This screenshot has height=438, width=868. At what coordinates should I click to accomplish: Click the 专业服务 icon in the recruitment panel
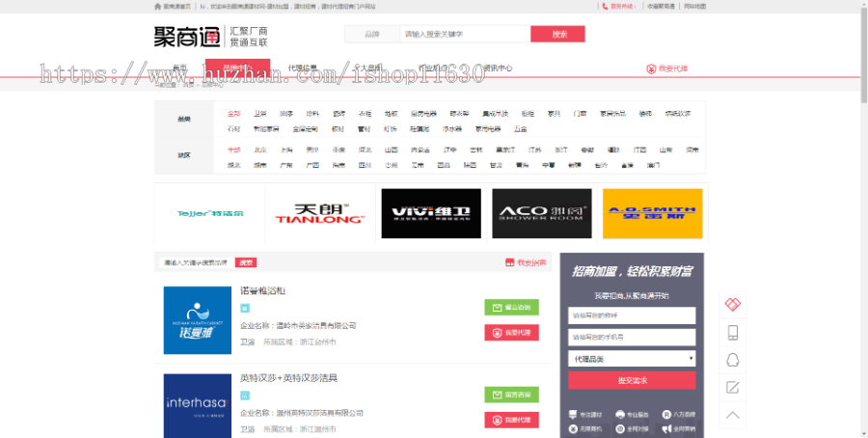[x=620, y=414]
